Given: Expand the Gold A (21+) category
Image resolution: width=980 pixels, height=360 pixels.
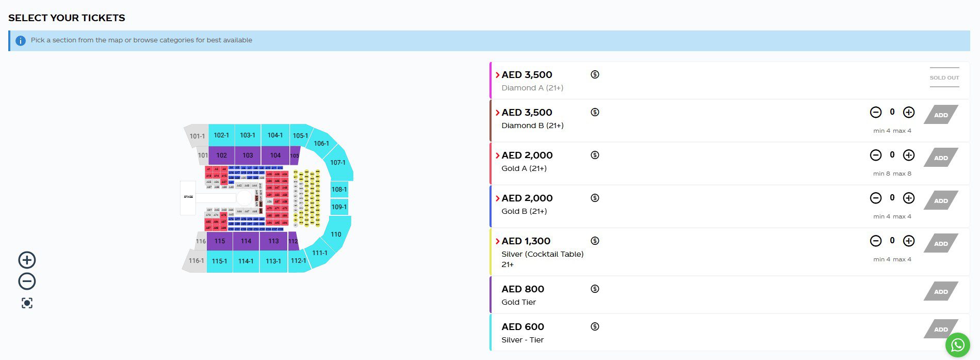Looking at the screenshot, I should (x=498, y=155).
